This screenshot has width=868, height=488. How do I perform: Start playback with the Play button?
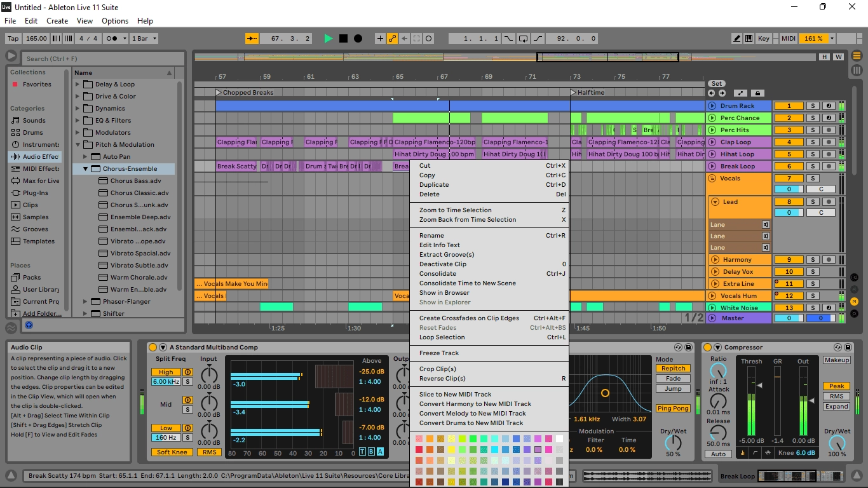click(x=329, y=39)
